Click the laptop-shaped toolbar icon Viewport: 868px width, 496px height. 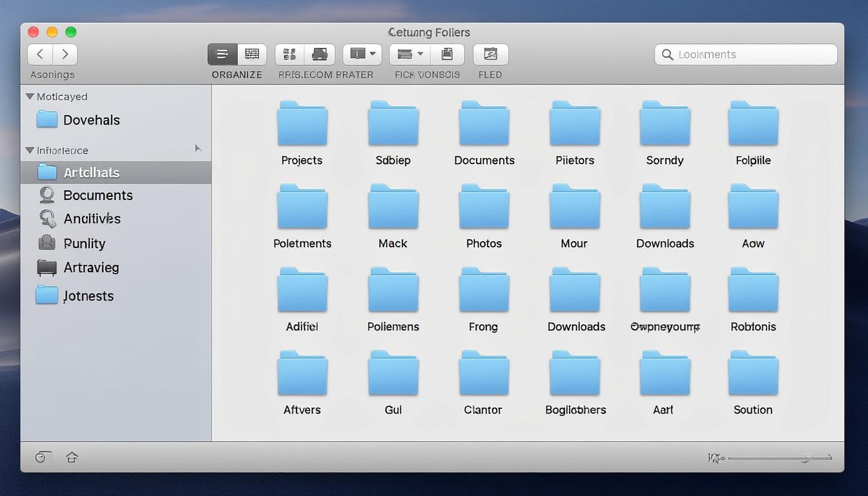pos(320,54)
